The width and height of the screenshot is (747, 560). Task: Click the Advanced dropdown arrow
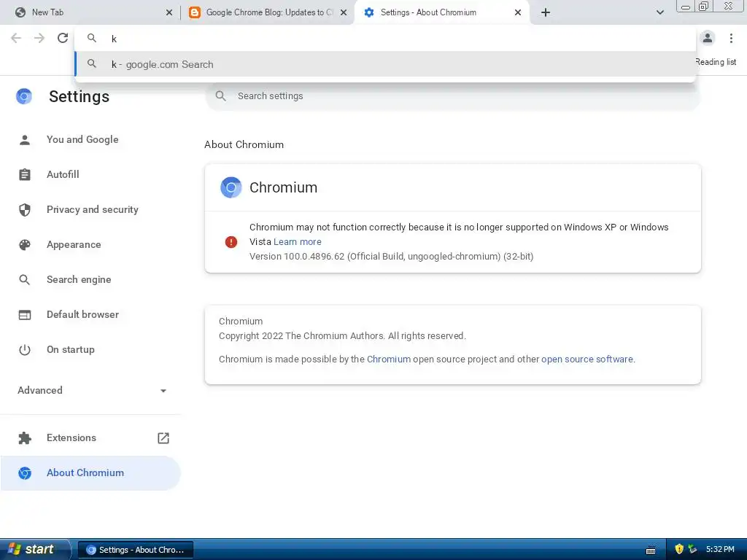(x=163, y=391)
